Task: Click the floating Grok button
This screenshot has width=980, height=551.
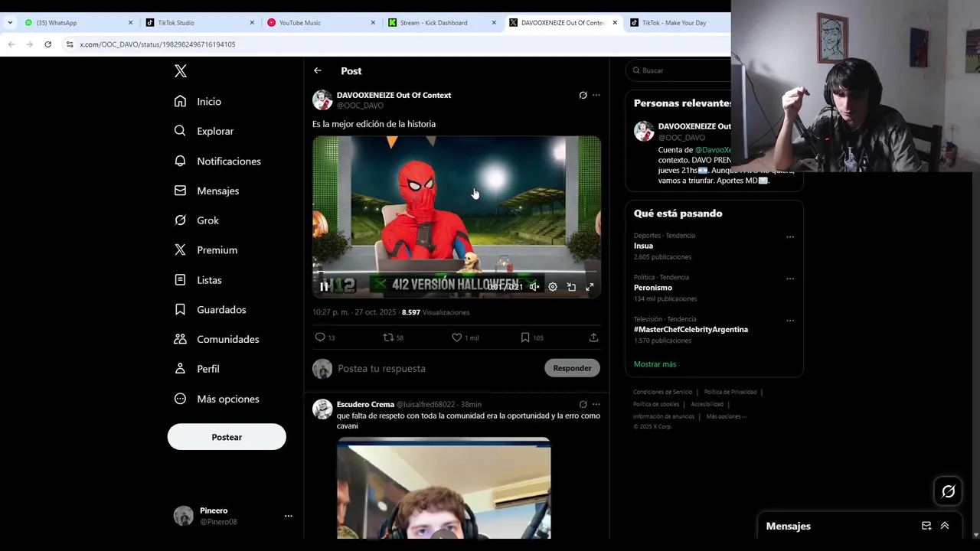Action: pyautogui.click(x=948, y=491)
